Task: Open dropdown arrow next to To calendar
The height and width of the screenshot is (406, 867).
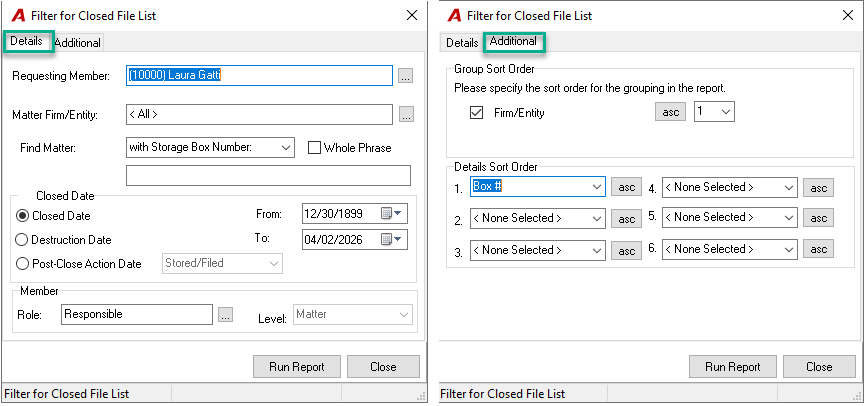Action: coord(399,240)
